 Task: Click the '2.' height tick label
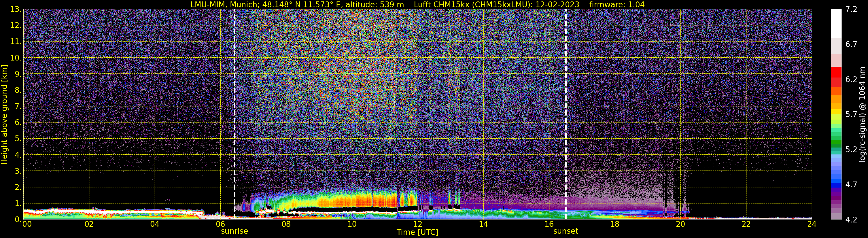(18, 187)
